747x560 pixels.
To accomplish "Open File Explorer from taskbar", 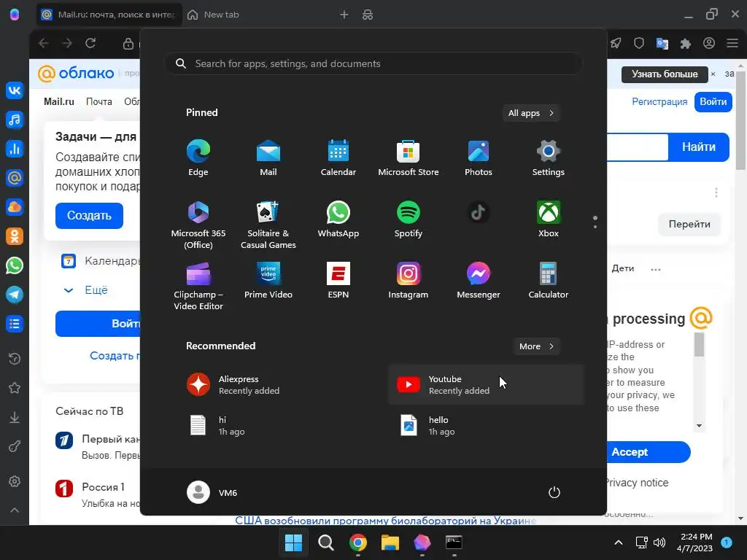I will (x=390, y=542).
